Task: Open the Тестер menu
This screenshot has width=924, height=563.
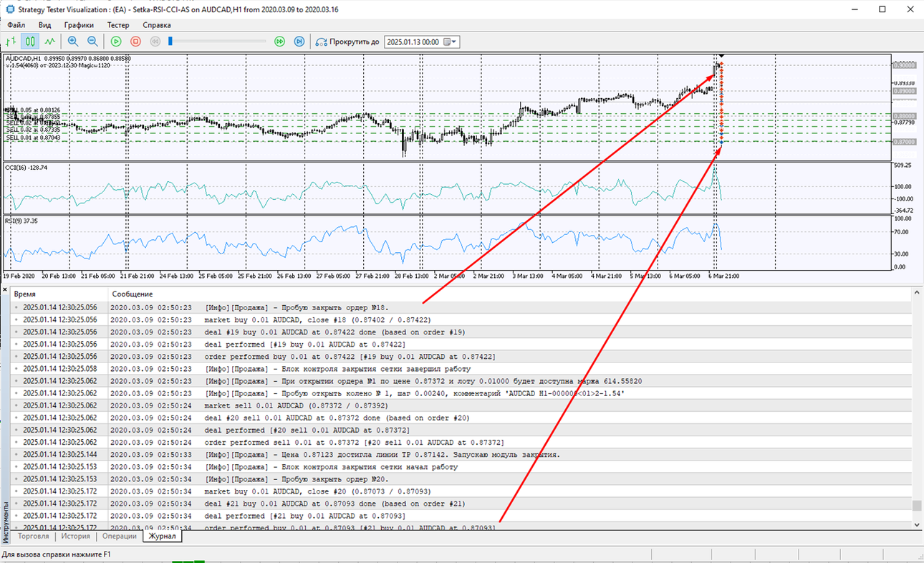Action: pos(118,24)
